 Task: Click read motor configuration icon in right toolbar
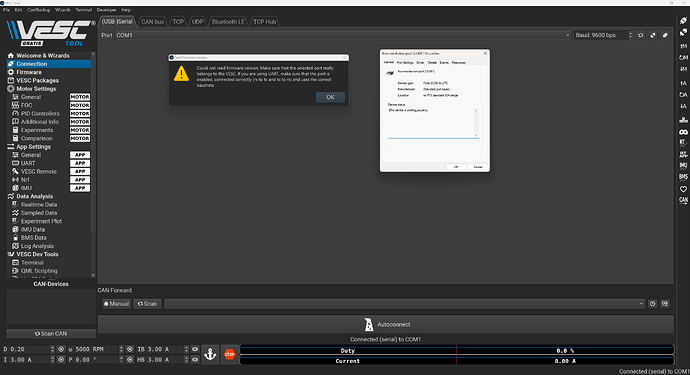coord(683,46)
